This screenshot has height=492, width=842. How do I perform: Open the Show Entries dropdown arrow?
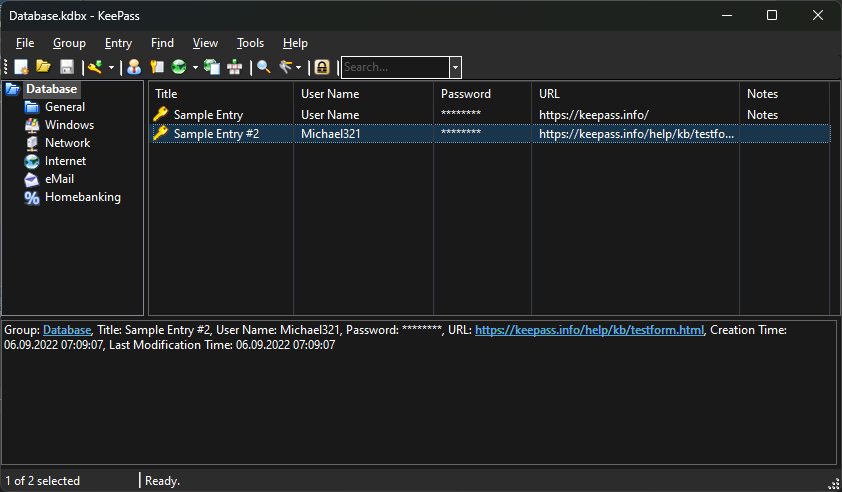pos(299,68)
